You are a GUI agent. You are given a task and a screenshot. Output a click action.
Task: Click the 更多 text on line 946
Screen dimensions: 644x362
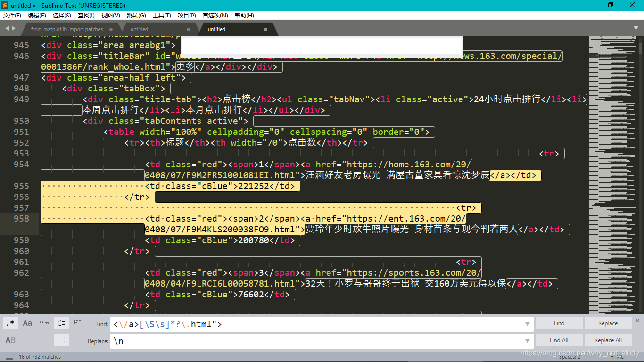(x=185, y=67)
